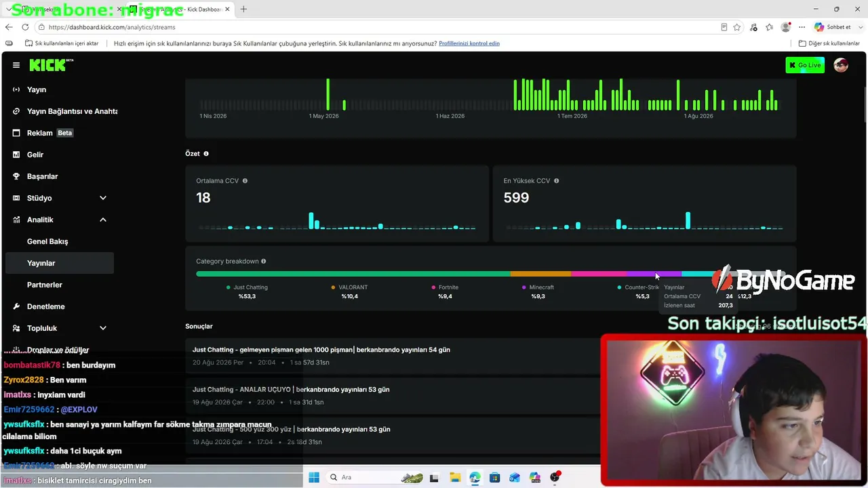Click the Stüdyo film icon
Image resolution: width=868 pixels, height=488 pixels.
[x=16, y=198]
